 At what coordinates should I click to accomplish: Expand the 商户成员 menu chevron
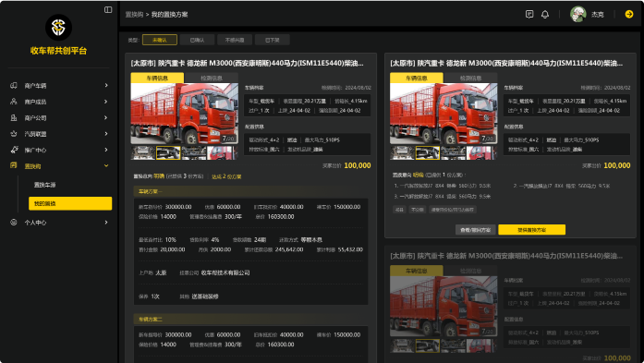coord(106,102)
